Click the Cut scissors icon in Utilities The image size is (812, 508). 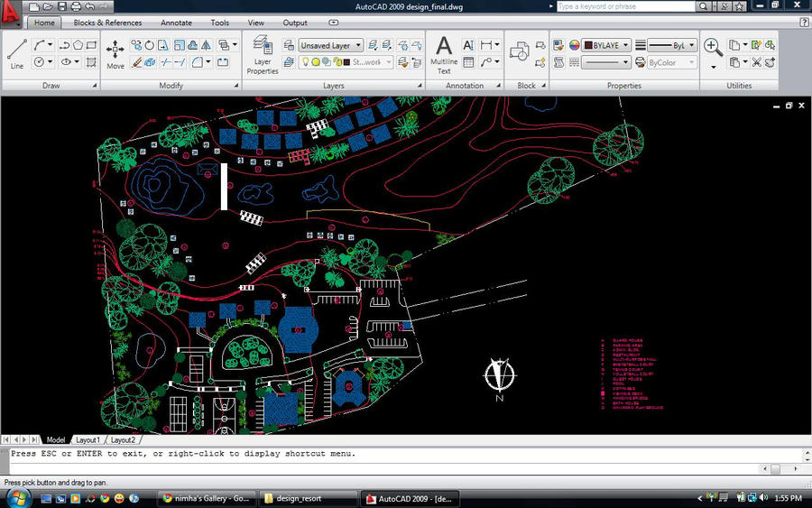(x=757, y=62)
